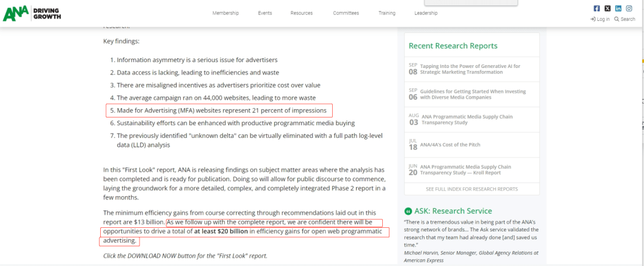Expand the Committees navigation menu
The image size is (644, 266).
(x=346, y=13)
